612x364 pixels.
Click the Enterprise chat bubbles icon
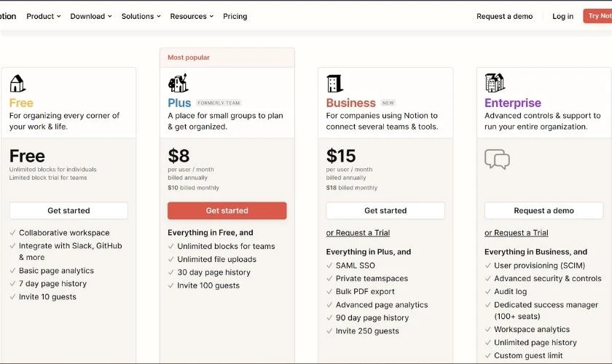(x=497, y=159)
